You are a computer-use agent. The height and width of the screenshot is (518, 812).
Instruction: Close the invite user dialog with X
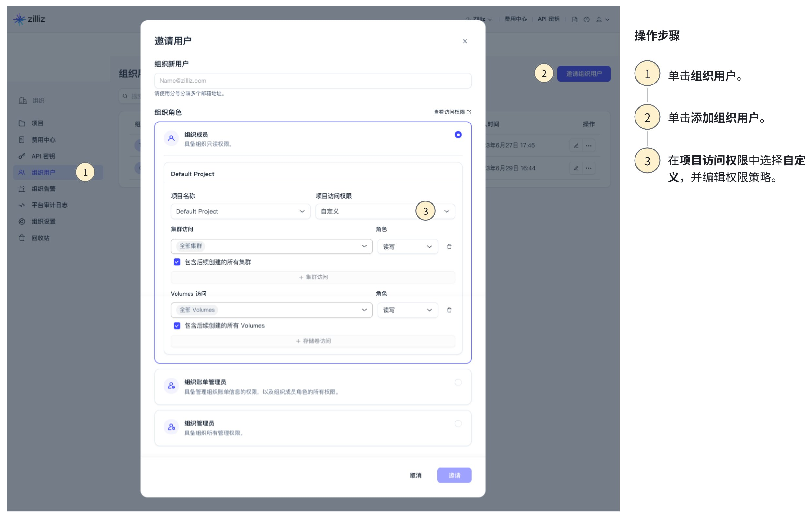click(x=465, y=41)
